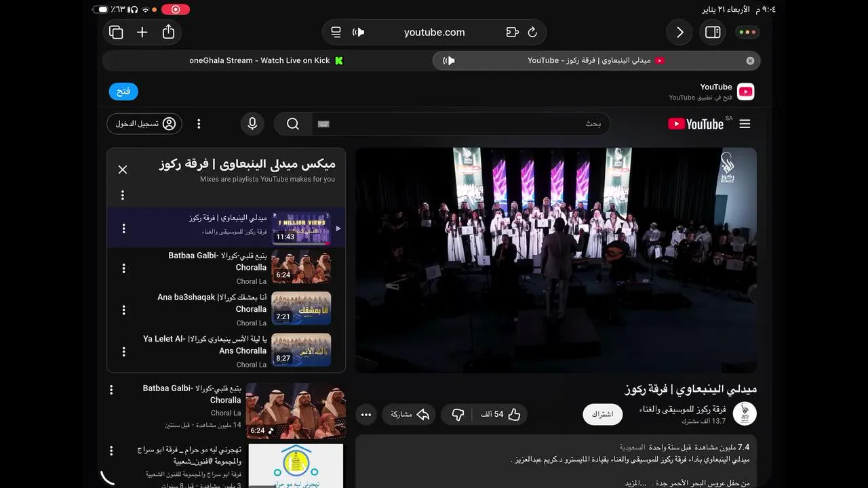The image size is (868, 488).
Task: Open the on-screen keyboard icon in search
Action: click(x=323, y=124)
